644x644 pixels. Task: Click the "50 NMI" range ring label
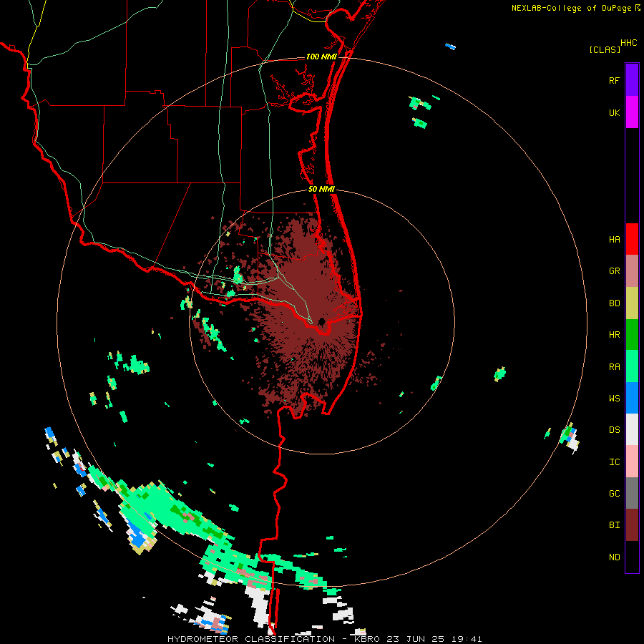[321, 189]
